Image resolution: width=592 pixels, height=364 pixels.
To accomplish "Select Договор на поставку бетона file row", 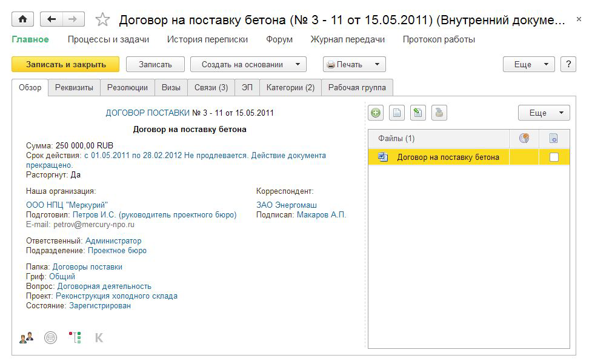I will click(468, 157).
